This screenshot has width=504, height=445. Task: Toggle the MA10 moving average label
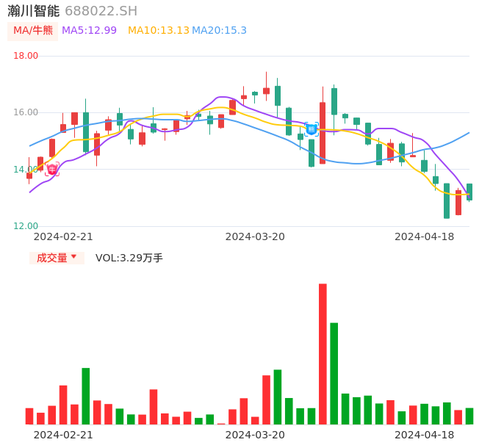click(158, 31)
